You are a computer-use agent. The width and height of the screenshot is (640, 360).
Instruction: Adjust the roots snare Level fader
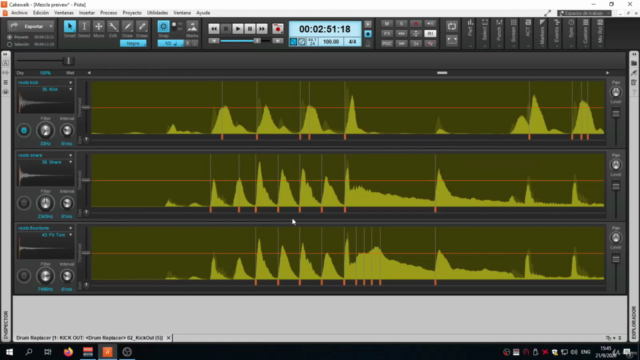pyautogui.click(x=616, y=186)
